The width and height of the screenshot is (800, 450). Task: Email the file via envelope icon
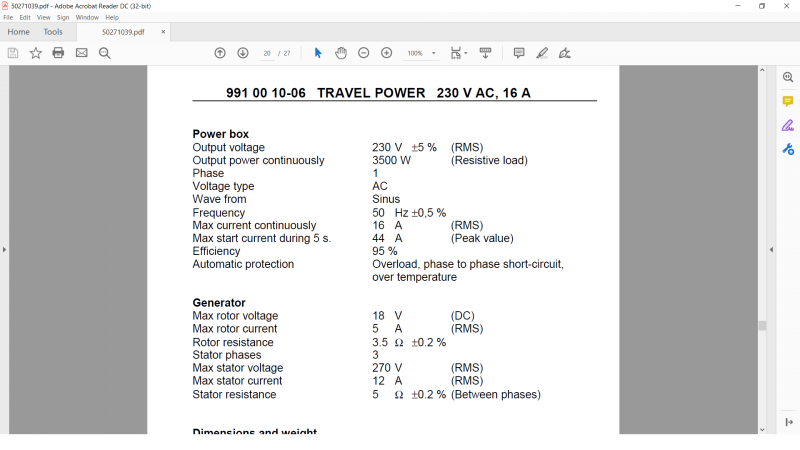pyautogui.click(x=82, y=53)
